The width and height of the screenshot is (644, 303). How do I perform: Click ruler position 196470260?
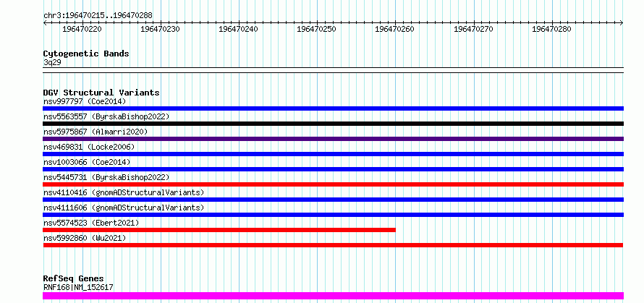tap(395, 29)
